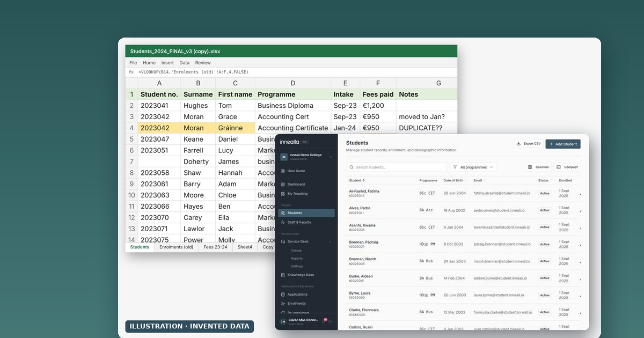The width and height of the screenshot is (644, 338).
Task: Open the Al-Rashid, Fatima student row
Action: click(463, 193)
